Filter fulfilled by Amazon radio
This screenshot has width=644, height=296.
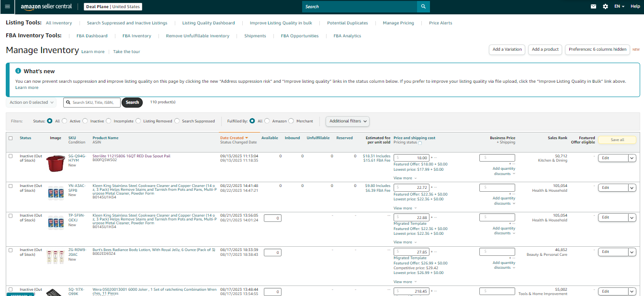click(x=267, y=121)
